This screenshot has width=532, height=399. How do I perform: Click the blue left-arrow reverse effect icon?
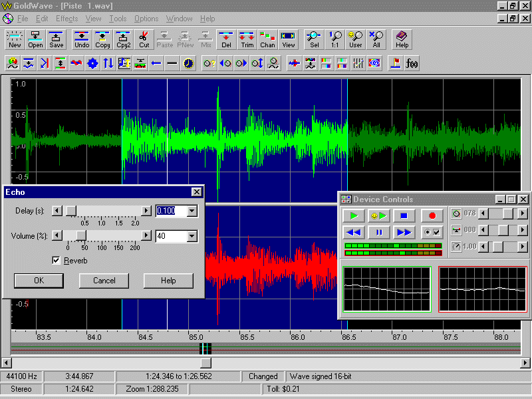pos(156,63)
